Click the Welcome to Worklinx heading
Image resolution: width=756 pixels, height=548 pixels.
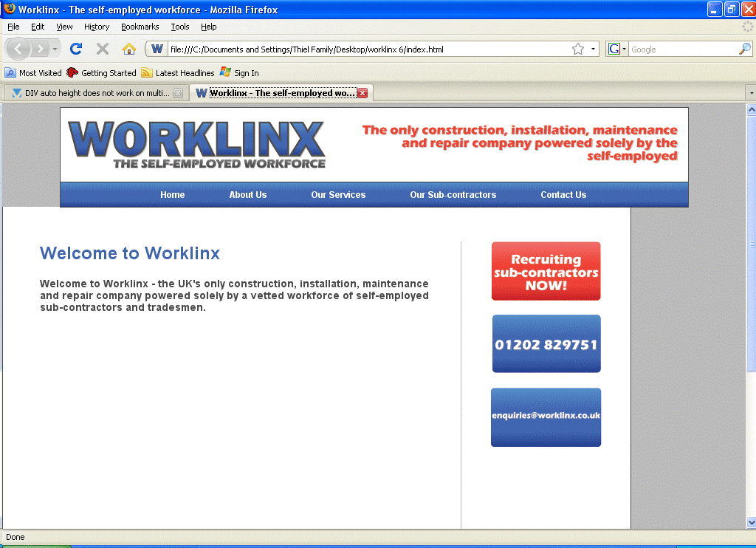(130, 253)
